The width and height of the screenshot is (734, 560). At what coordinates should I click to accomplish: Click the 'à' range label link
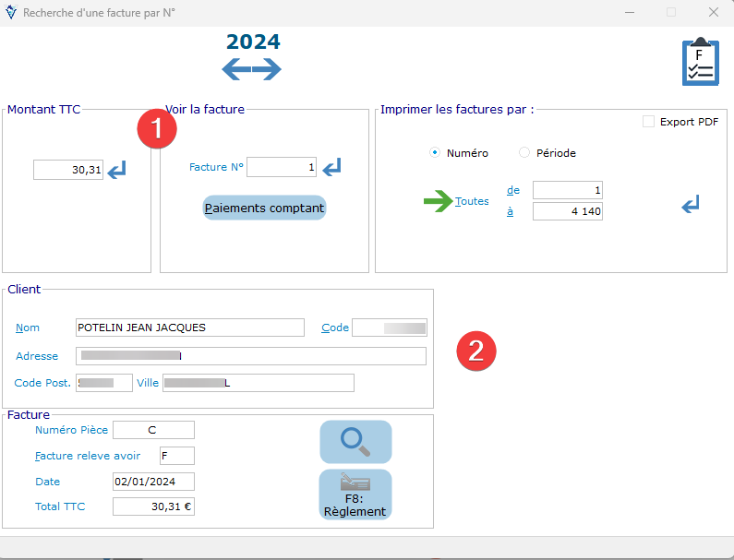pos(510,211)
